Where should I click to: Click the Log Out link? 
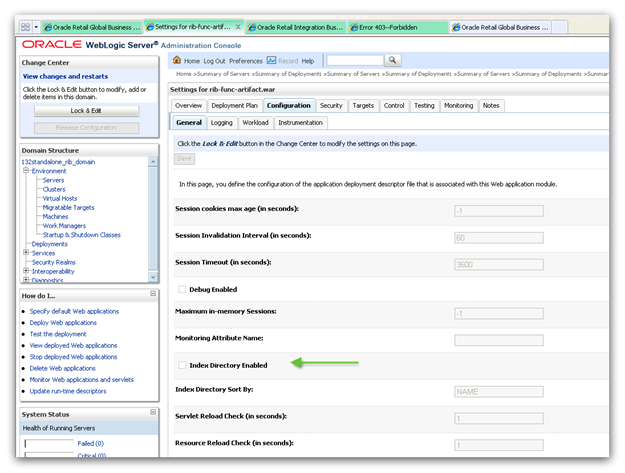tap(214, 61)
